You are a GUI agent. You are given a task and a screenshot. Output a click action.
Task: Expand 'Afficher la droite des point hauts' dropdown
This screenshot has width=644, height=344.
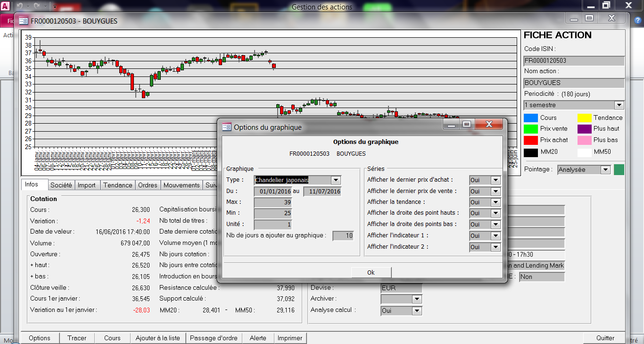click(x=495, y=213)
